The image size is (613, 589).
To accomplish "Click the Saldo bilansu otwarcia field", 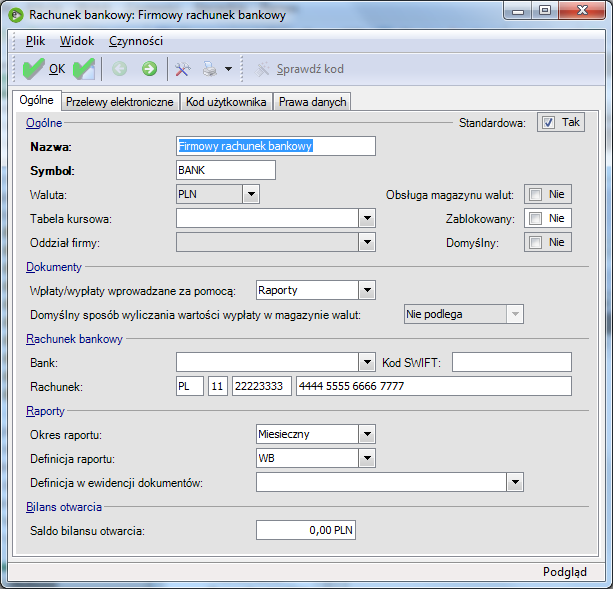I will click(306, 530).
